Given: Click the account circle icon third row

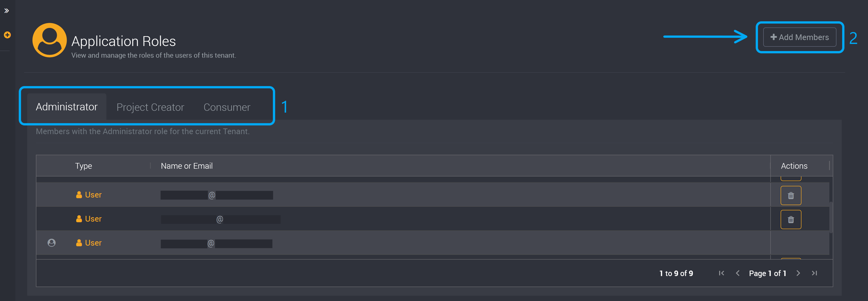Looking at the screenshot, I should point(51,242).
